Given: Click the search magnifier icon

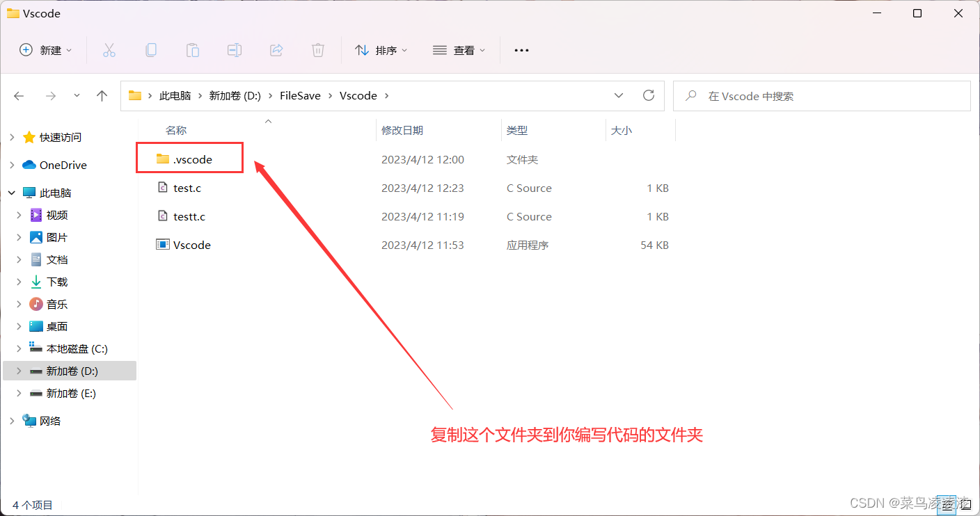Looking at the screenshot, I should 691,96.
